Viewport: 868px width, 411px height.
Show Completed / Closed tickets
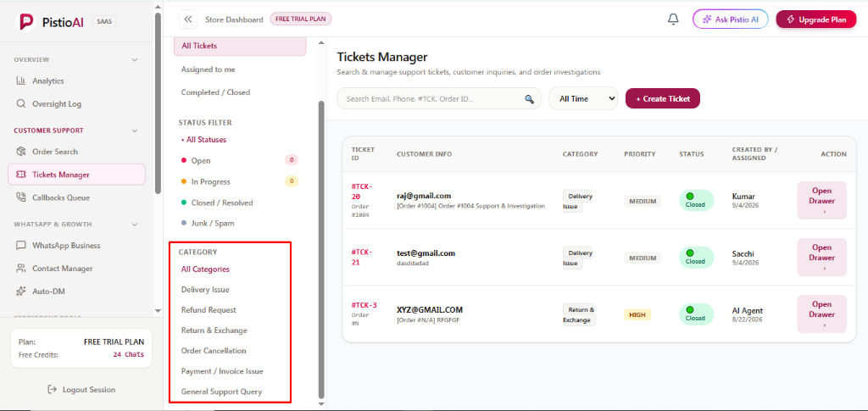tap(215, 92)
